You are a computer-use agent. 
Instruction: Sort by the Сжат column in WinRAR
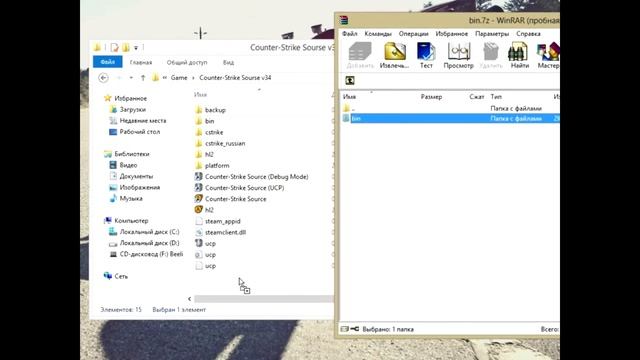[x=476, y=97]
